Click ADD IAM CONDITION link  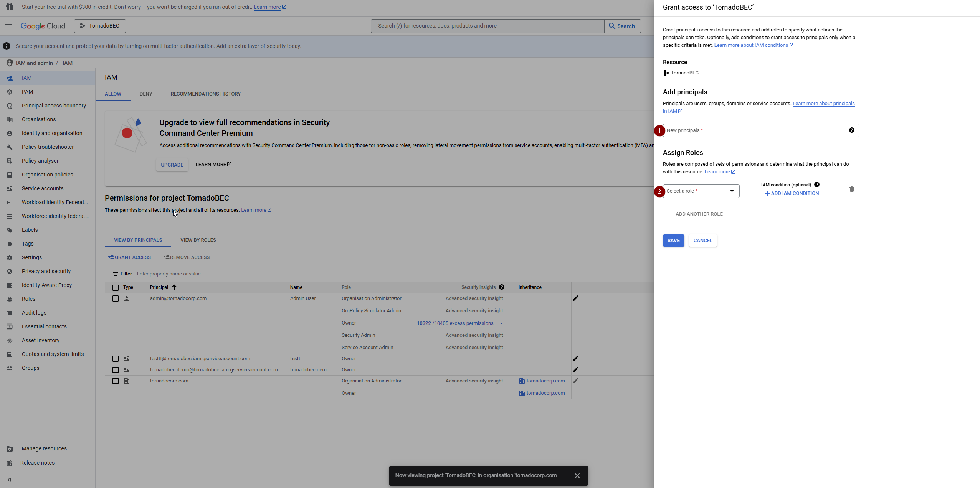click(792, 193)
